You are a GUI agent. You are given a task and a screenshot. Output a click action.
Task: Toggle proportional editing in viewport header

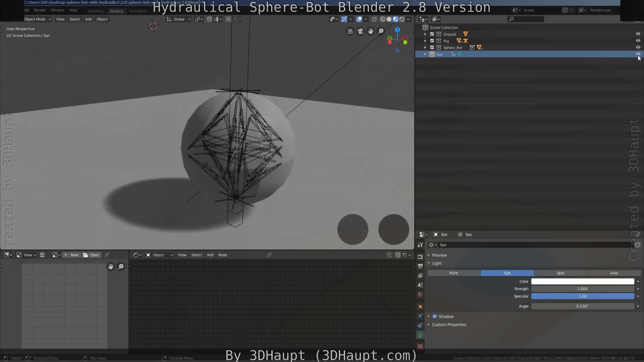click(x=228, y=19)
